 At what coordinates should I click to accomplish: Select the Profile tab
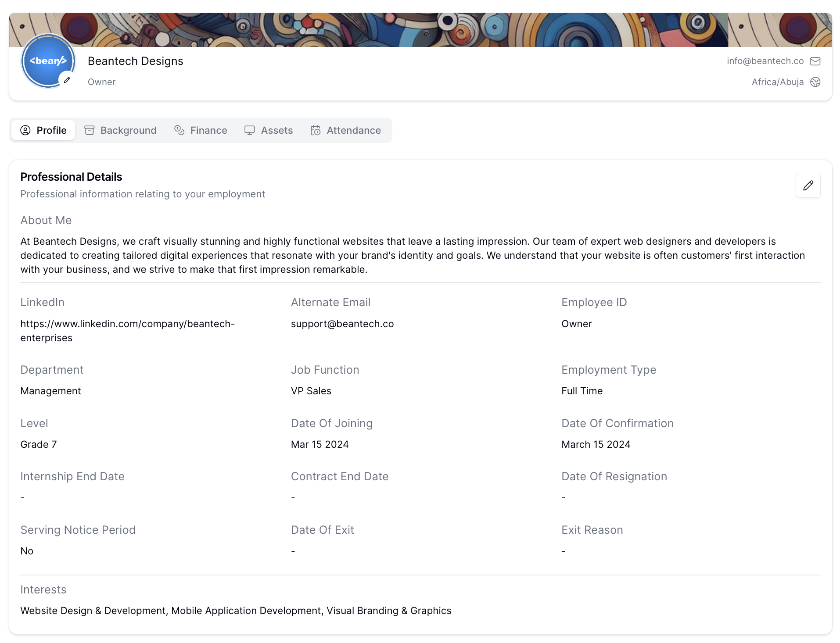pos(43,130)
